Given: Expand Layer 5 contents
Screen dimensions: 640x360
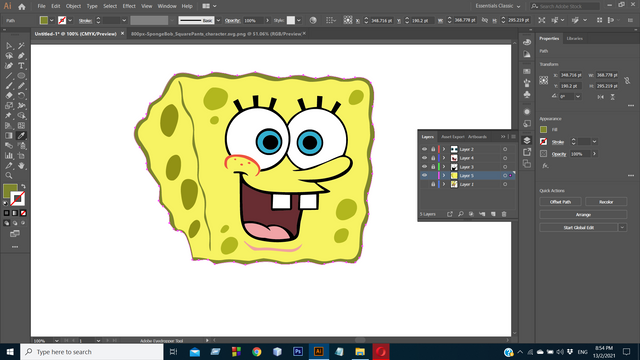Looking at the screenshot, I should [444, 176].
